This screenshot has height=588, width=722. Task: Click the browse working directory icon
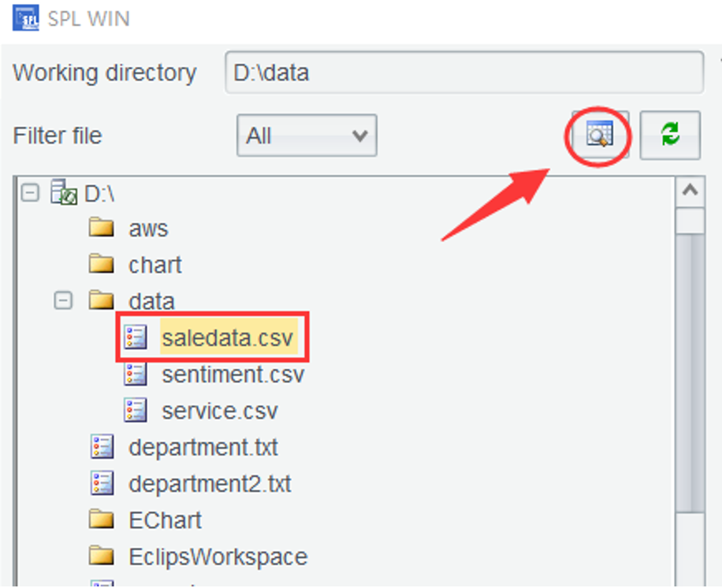click(599, 136)
